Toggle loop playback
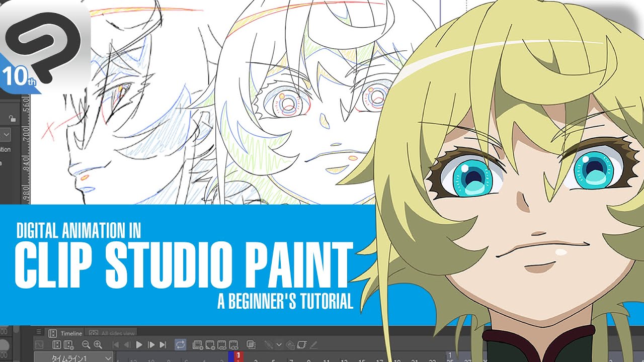This screenshot has width=644, height=362. tap(180, 344)
